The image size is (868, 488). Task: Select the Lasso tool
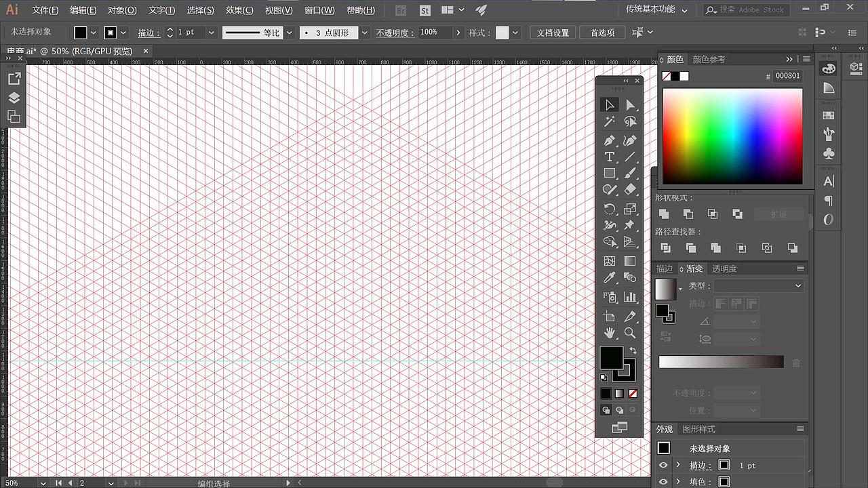point(631,122)
